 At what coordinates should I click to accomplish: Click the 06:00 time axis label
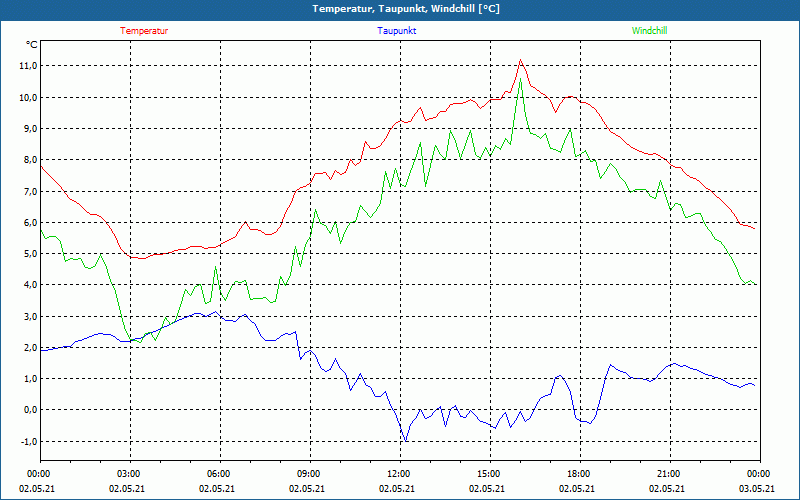pyautogui.click(x=220, y=474)
